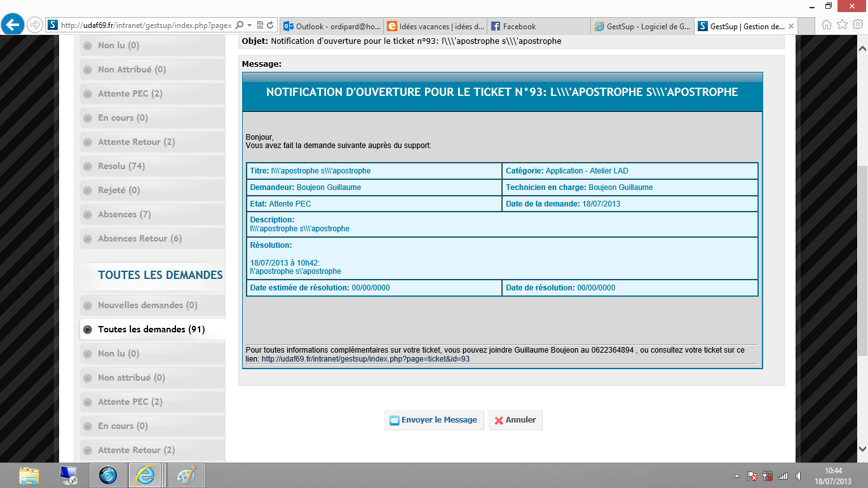Screen dimensions: 868x488
Task: Open Attente Retour (2) directly above Resolu (74)
Action: pyautogui.click(x=153, y=142)
